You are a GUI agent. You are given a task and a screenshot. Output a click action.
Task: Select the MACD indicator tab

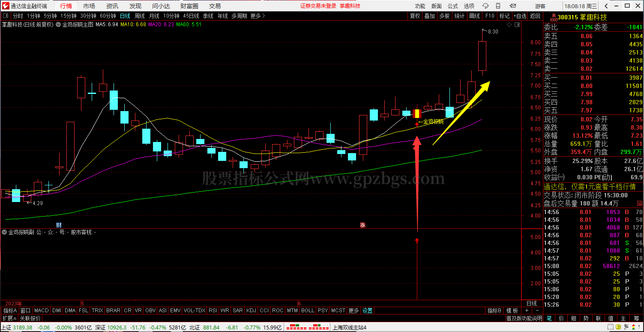(42, 311)
